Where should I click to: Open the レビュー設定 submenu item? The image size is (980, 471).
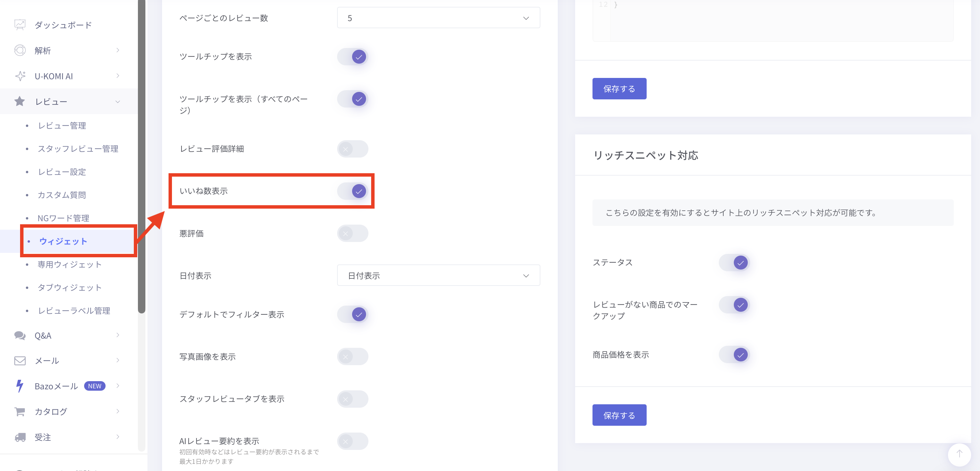coord(62,172)
